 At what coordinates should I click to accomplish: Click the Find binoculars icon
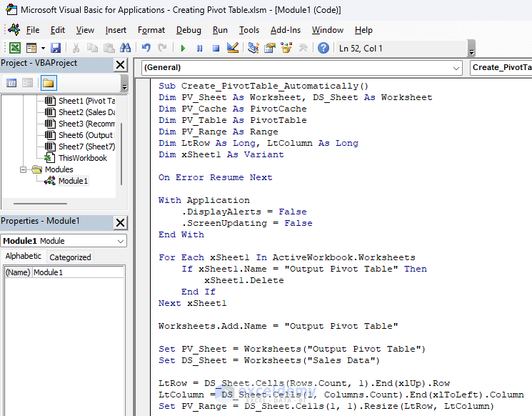(x=126, y=48)
